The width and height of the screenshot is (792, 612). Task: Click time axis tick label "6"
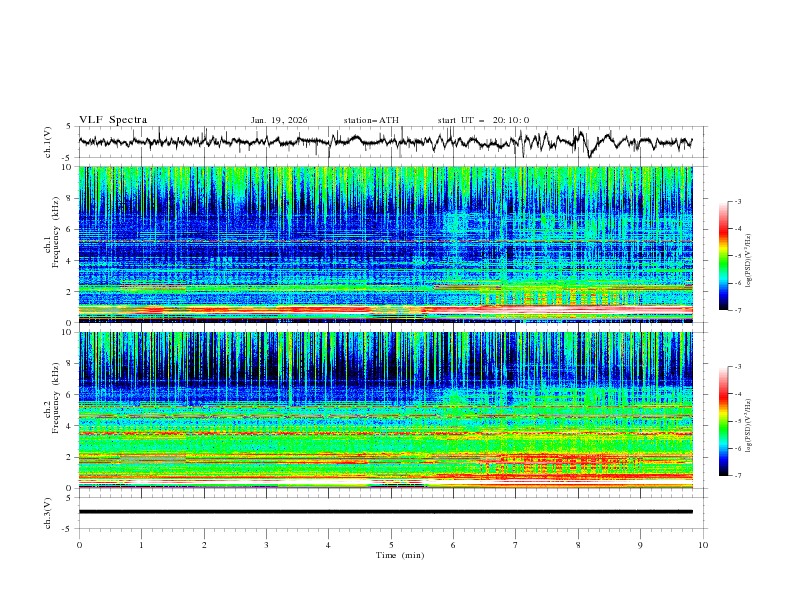tap(453, 545)
